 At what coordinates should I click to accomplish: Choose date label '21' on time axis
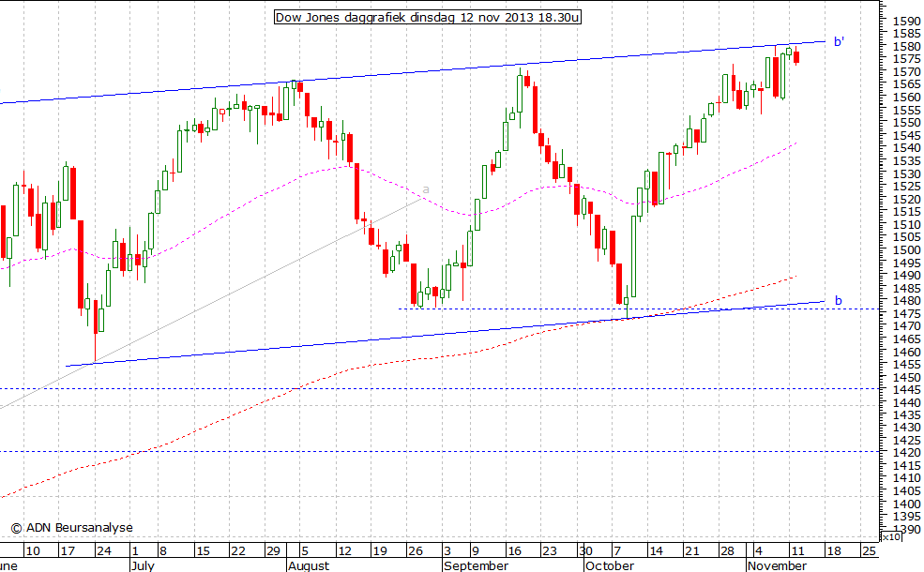pyautogui.click(x=691, y=550)
